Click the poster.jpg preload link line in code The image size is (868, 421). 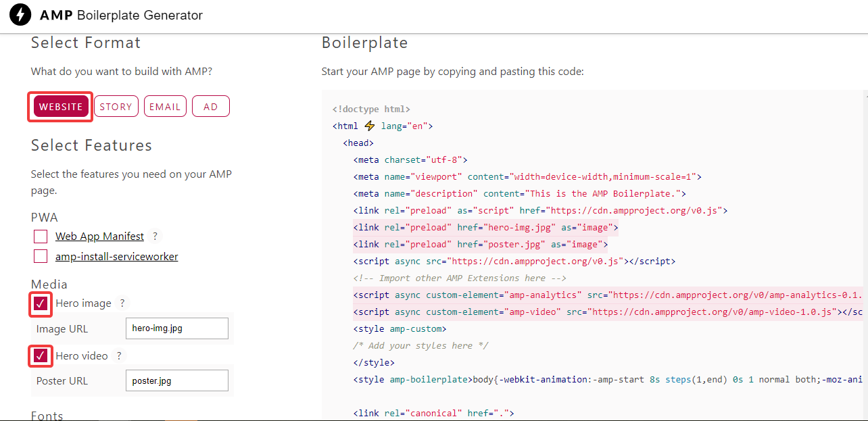point(480,245)
